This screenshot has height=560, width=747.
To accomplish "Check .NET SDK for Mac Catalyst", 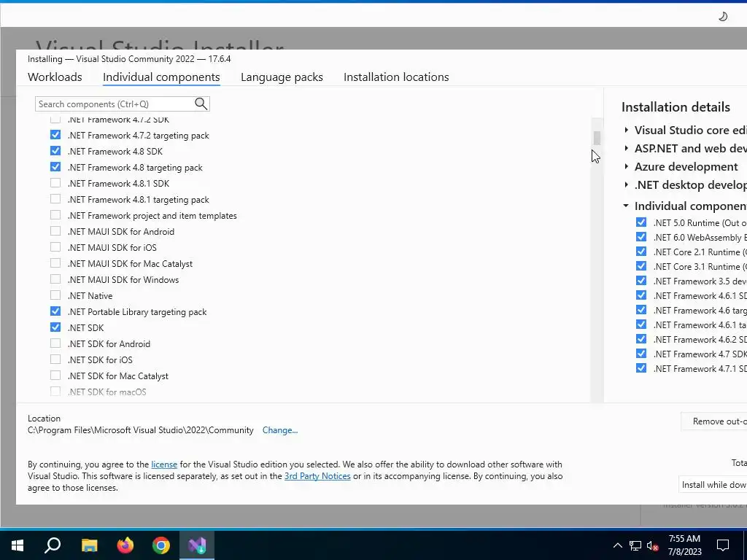I will pyautogui.click(x=55, y=376).
